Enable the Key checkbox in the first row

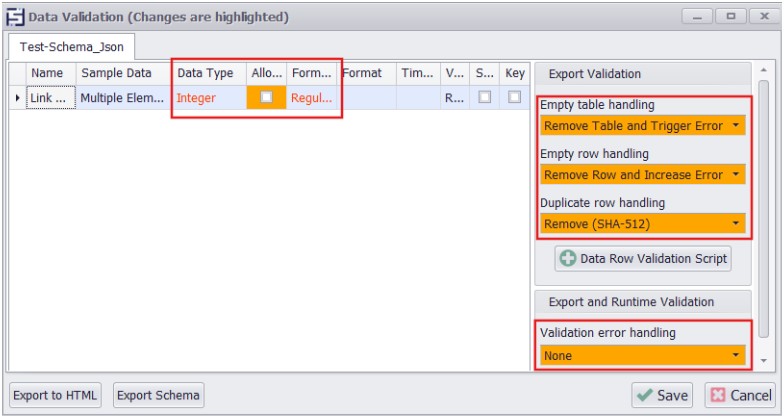pyautogui.click(x=514, y=97)
